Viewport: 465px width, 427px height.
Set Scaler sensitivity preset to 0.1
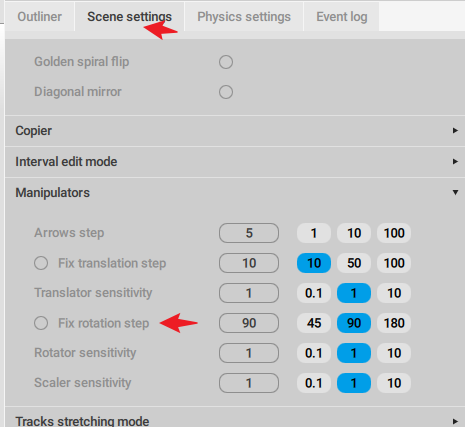click(314, 383)
